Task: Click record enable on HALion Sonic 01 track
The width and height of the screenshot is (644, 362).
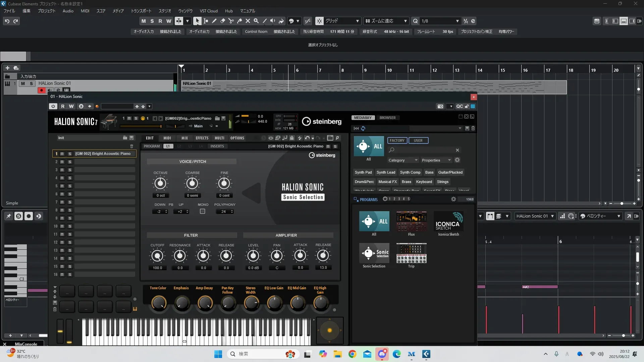Action: pyautogui.click(x=41, y=90)
